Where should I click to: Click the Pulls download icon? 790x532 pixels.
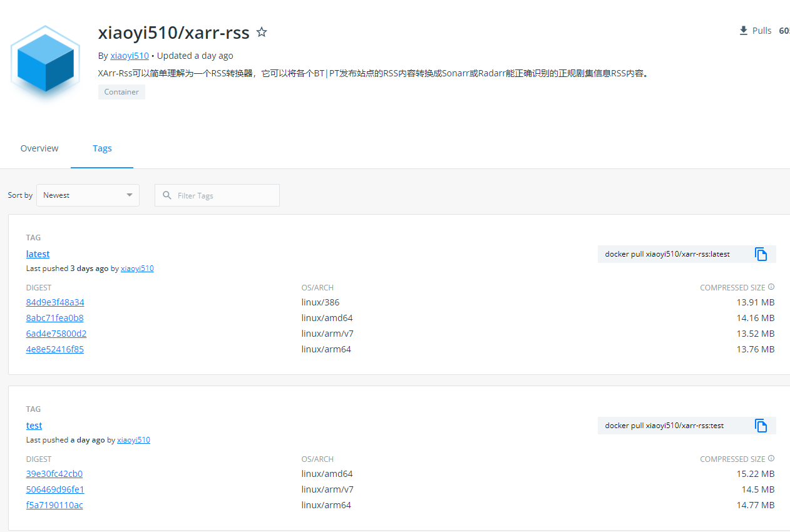point(742,30)
